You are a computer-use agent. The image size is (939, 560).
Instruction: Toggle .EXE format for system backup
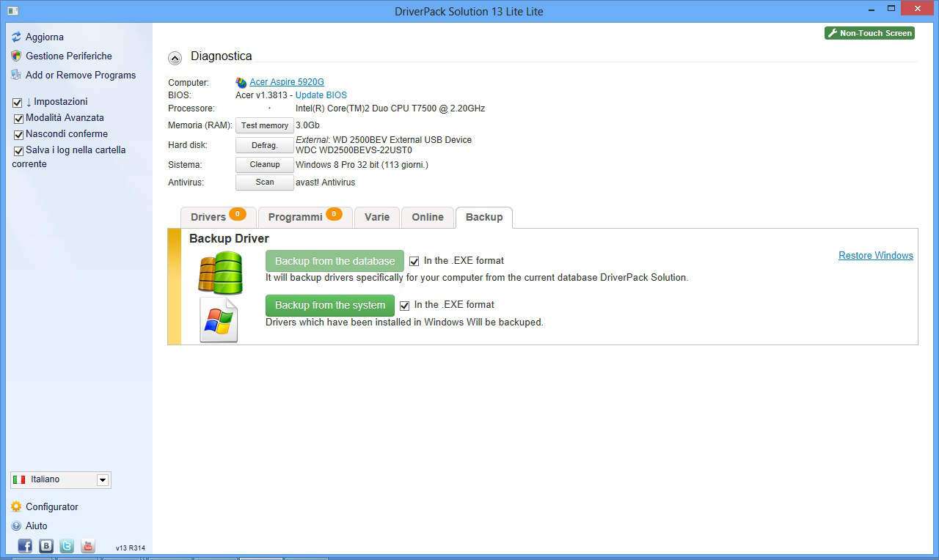(404, 306)
